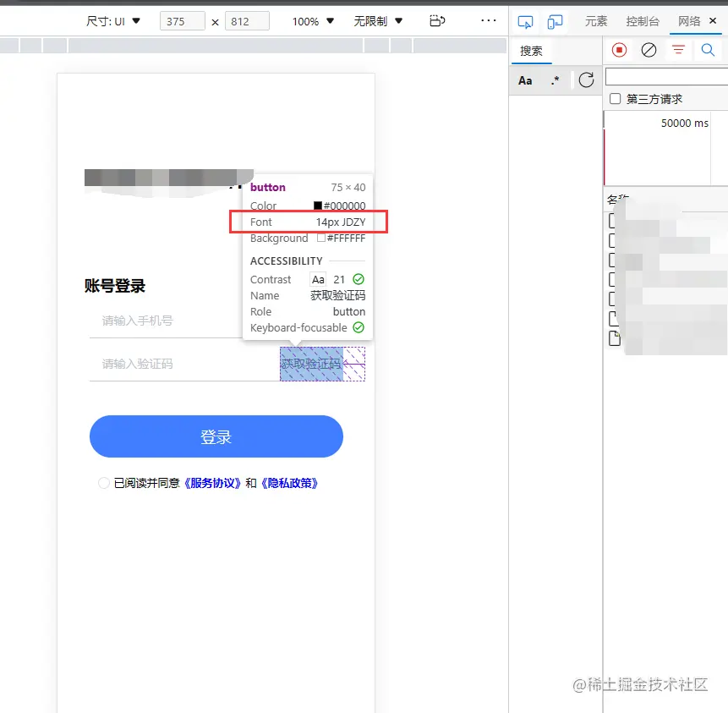Click the 请输入手机号 input field
This screenshot has width=728, height=713.
[x=166, y=321]
